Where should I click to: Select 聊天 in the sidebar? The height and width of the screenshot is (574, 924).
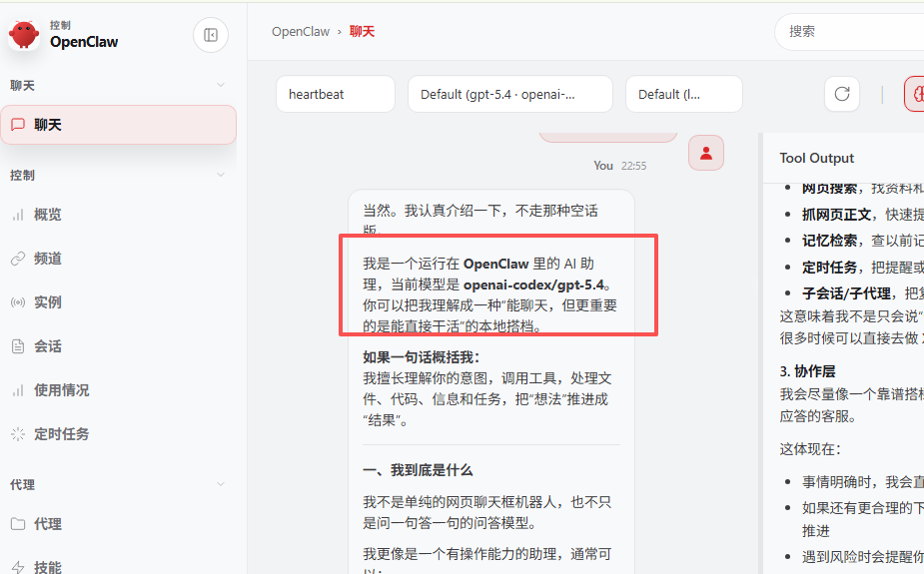(x=119, y=125)
